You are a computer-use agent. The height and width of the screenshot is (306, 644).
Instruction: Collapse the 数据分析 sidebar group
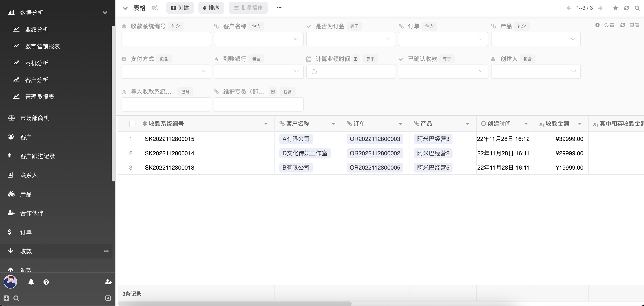105,12
